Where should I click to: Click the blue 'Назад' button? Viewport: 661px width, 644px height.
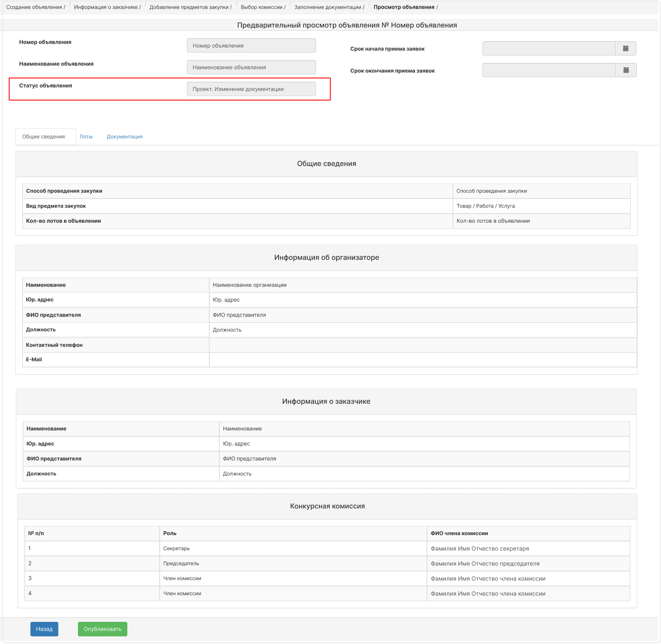44,629
